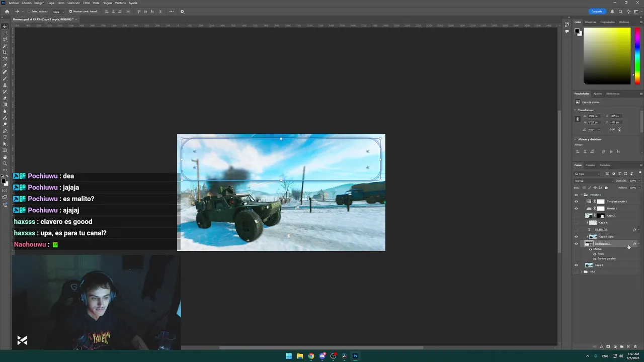The height and width of the screenshot is (362, 644).
Task: Hide the Miniatura group
Action: coord(576,195)
